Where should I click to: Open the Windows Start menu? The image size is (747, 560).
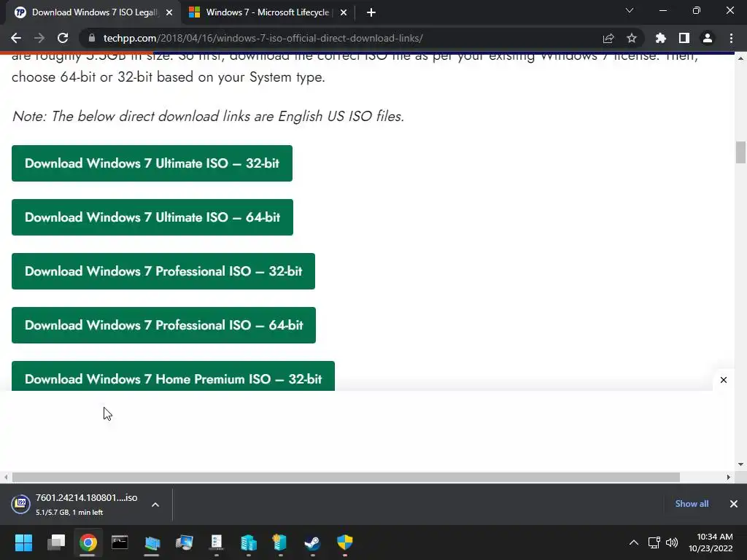point(23,542)
